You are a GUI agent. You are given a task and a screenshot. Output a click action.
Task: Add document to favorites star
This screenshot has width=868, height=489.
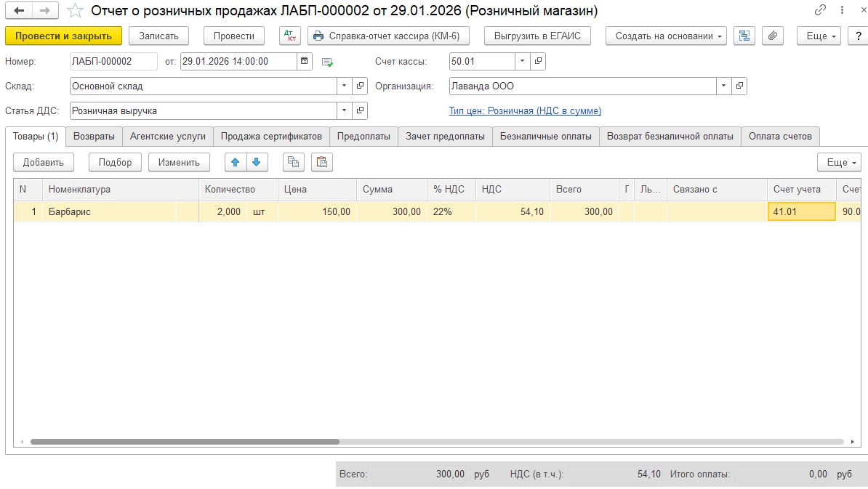click(x=76, y=10)
